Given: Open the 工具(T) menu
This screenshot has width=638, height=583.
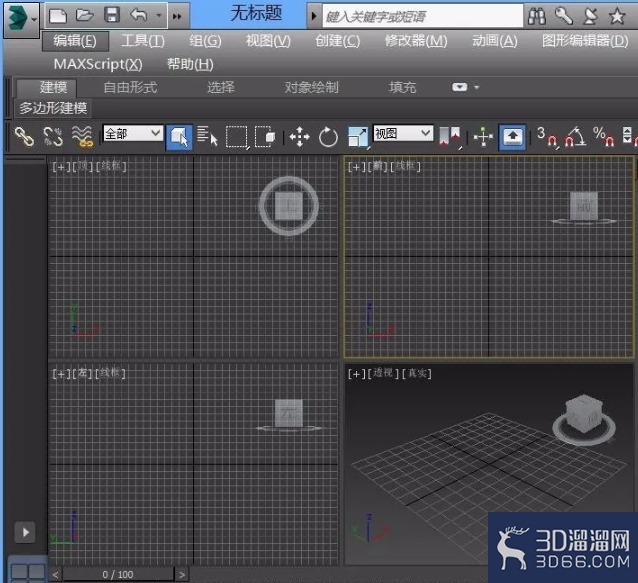Looking at the screenshot, I should pyautogui.click(x=143, y=41).
